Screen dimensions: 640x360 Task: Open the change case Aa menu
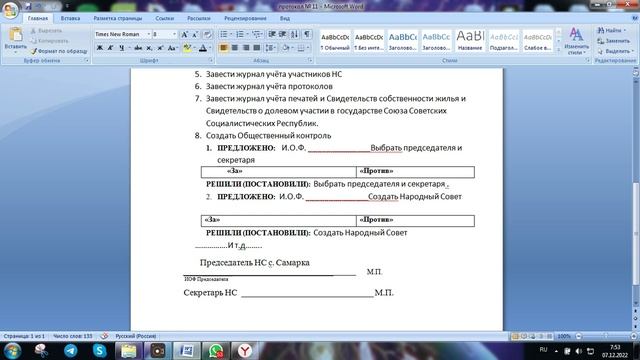[172, 48]
